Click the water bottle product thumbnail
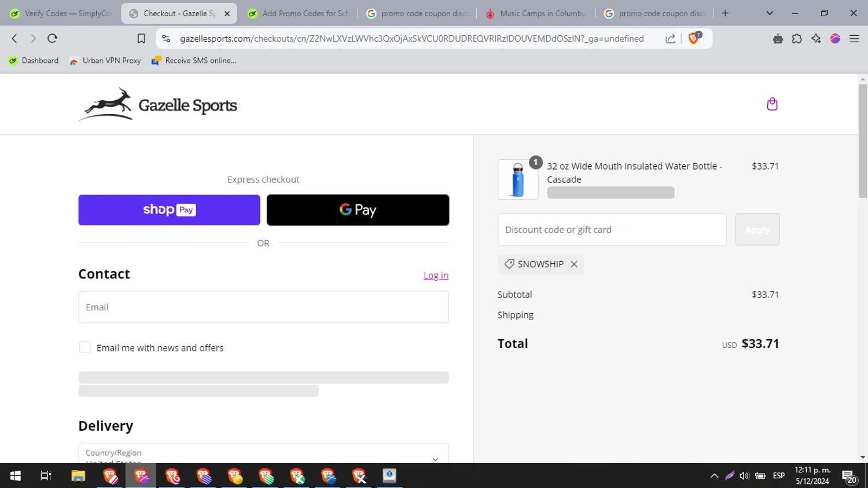Image resolution: width=868 pixels, height=488 pixels. click(x=518, y=179)
